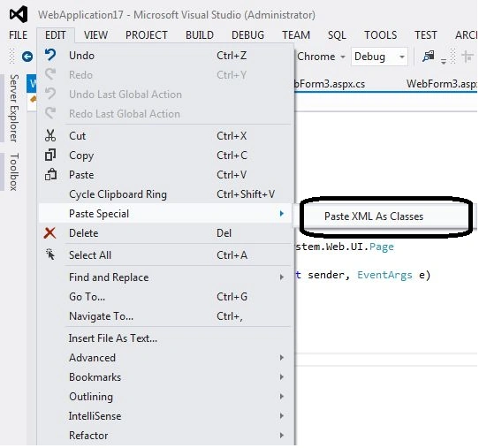This screenshot has width=479, height=448.
Task: Open the PROJECT menu
Action: pyautogui.click(x=147, y=35)
